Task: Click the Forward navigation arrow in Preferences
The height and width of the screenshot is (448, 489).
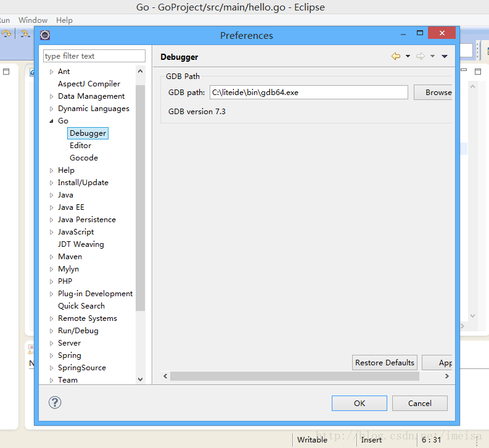Action: click(x=421, y=56)
